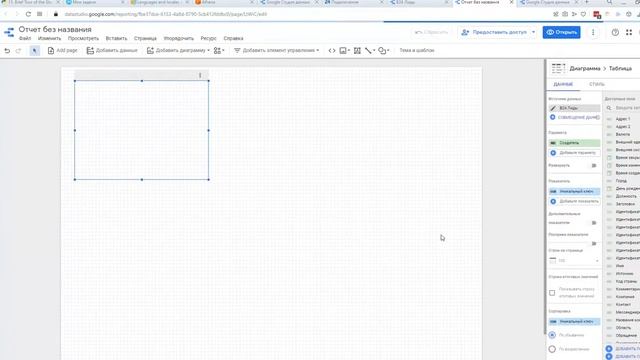Switch to the СТИЛЬ tab
The height and width of the screenshot is (360, 640).
coord(597,84)
